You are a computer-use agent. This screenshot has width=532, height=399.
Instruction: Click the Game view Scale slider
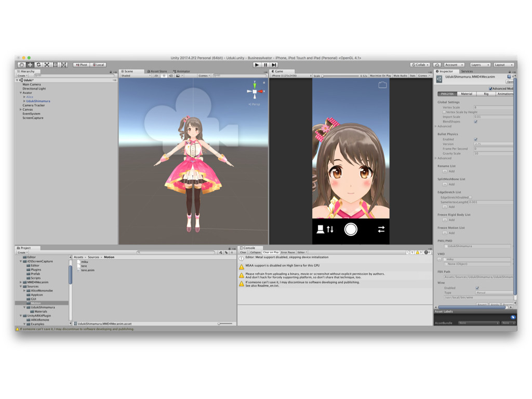coord(340,76)
